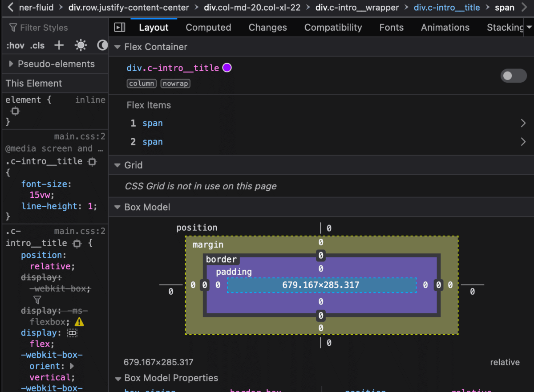Click the div.c-intro__title link in Flex Container
This screenshot has width=534, height=392.
click(x=171, y=68)
